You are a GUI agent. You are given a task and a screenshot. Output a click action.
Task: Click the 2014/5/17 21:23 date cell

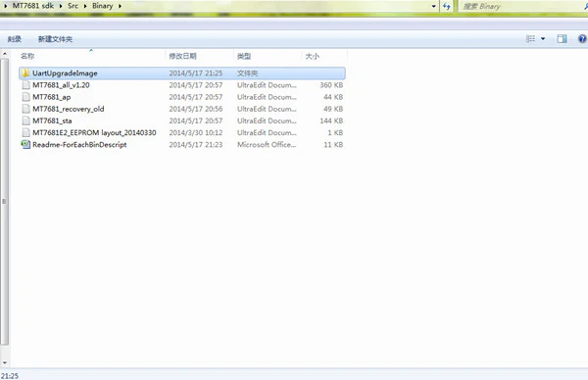[196, 145]
